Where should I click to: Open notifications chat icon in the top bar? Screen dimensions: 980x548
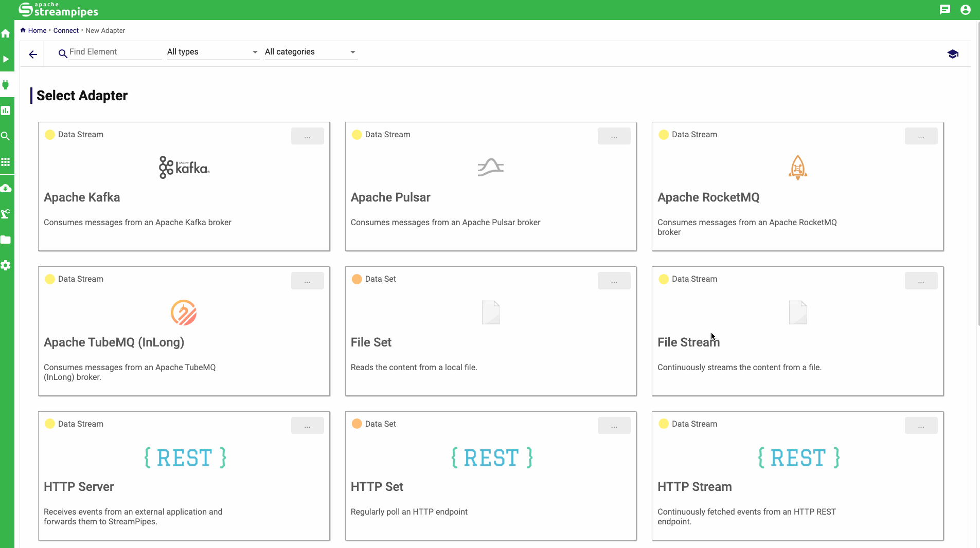pyautogui.click(x=945, y=10)
